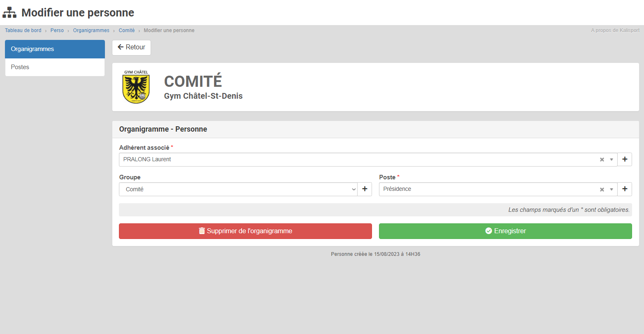Open the Groupe Comité dropdown
This screenshot has height=334, width=644.
pos(238,190)
